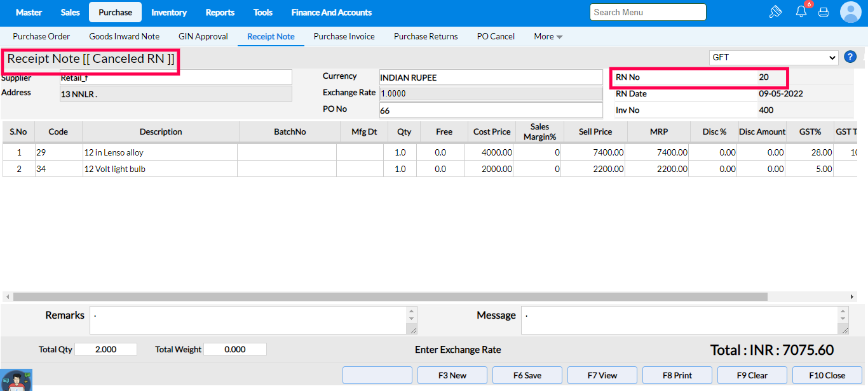868x391 pixels.
Task: Switch to Goods Inward Note tab
Action: click(x=125, y=36)
